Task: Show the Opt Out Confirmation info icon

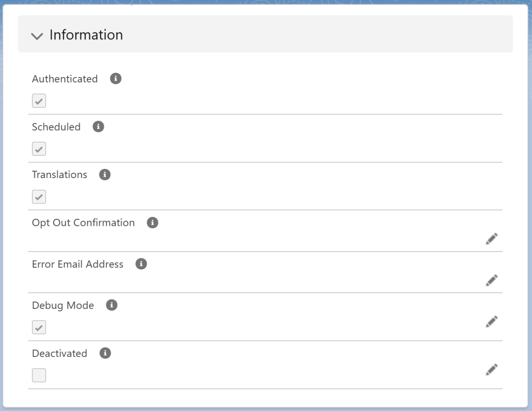Action: click(153, 223)
